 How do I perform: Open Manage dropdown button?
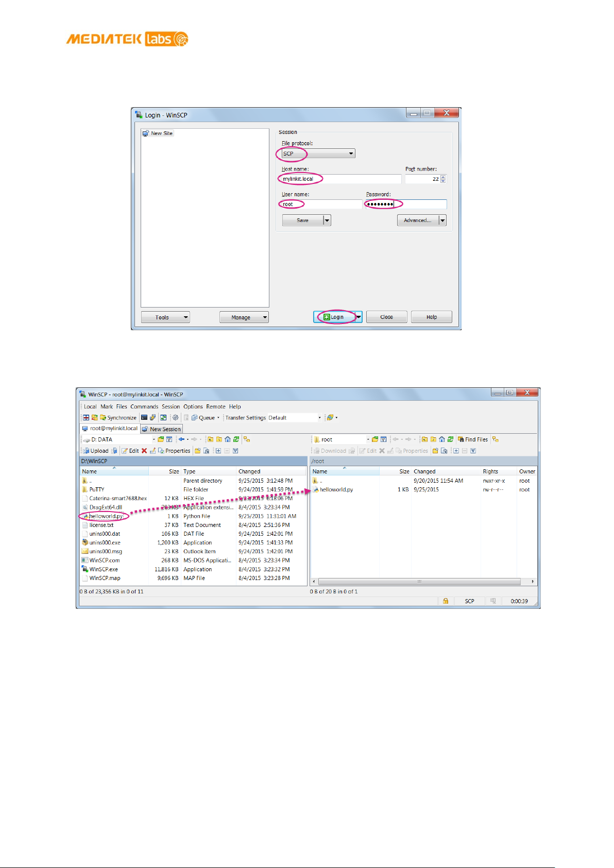pyautogui.click(x=244, y=317)
